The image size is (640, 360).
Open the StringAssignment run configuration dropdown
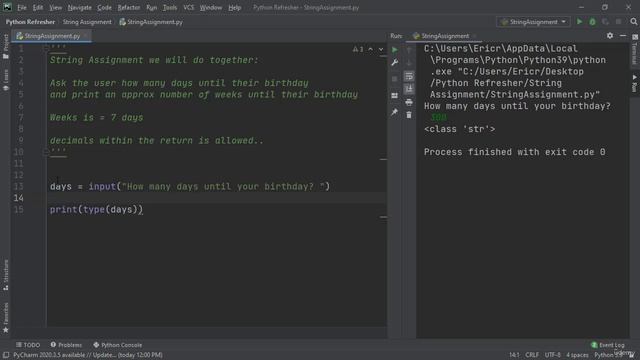tap(533, 22)
